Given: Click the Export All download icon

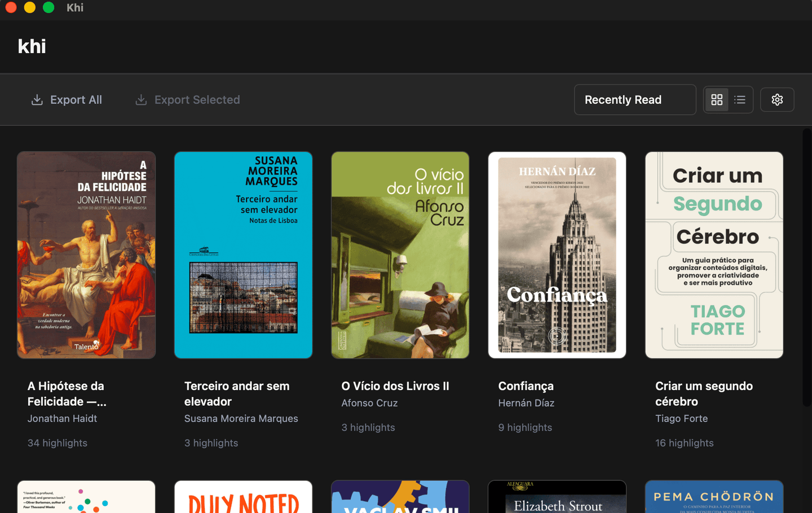Looking at the screenshot, I should [x=37, y=100].
